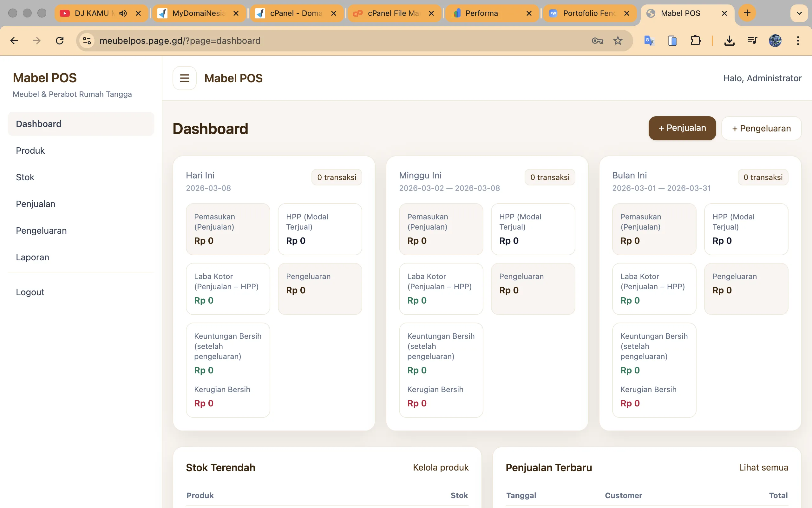Click the Stok column header
812x508 pixels.
(x=459, y=495)
